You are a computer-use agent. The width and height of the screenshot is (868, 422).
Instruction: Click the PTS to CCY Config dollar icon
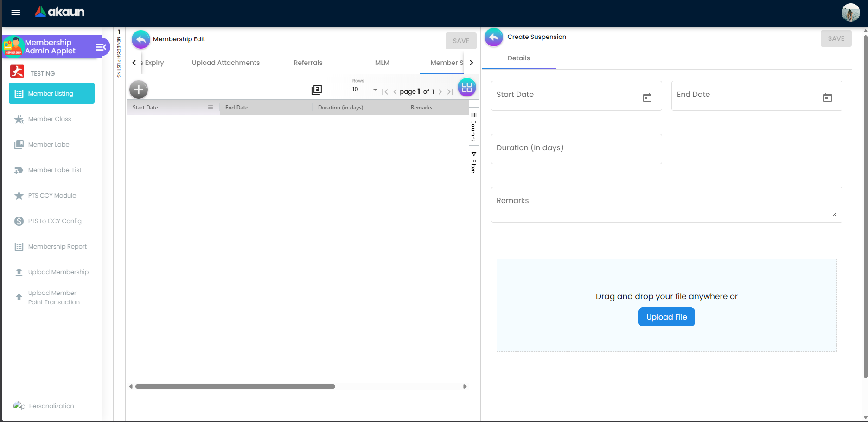[x=19, y=221]
